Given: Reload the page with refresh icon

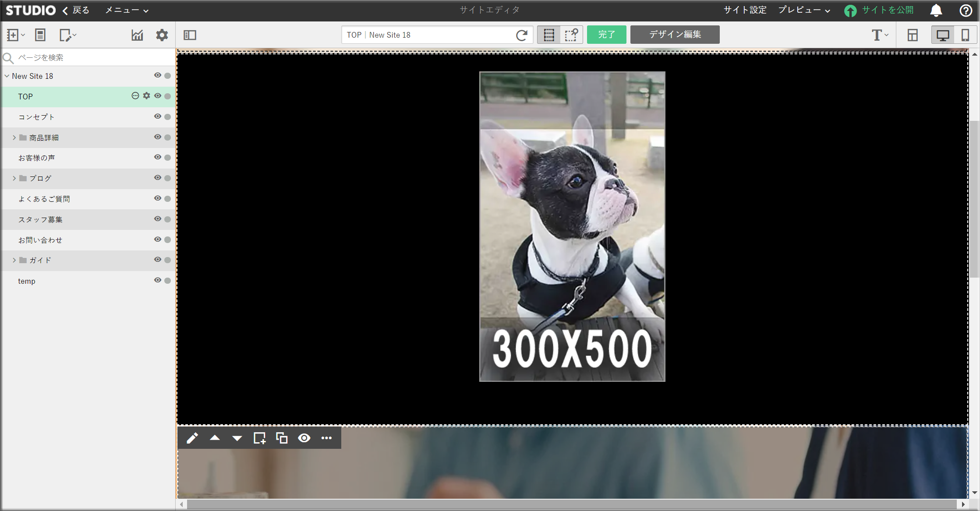Looking at the screenshot, I should [521, 35].
